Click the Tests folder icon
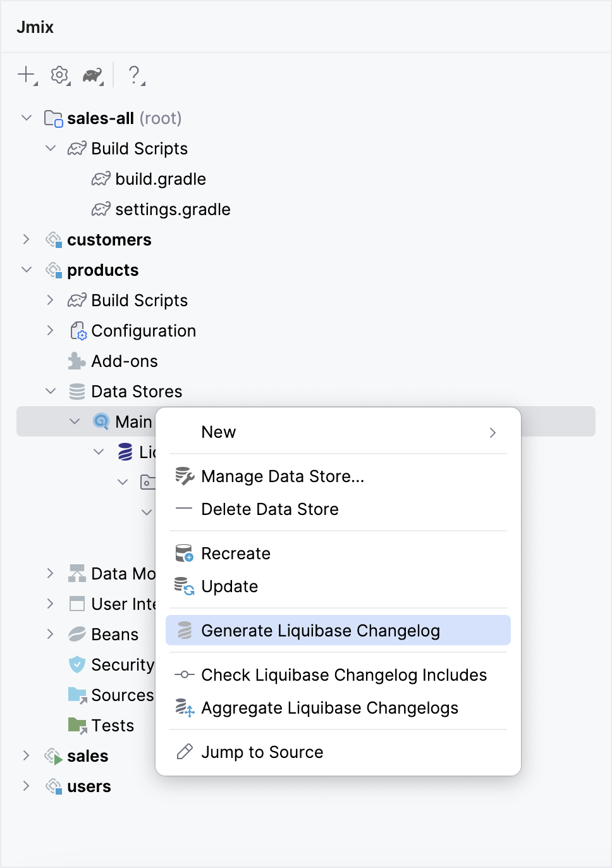The height and width of the screenshot is (868, 612). click(76, 725)
